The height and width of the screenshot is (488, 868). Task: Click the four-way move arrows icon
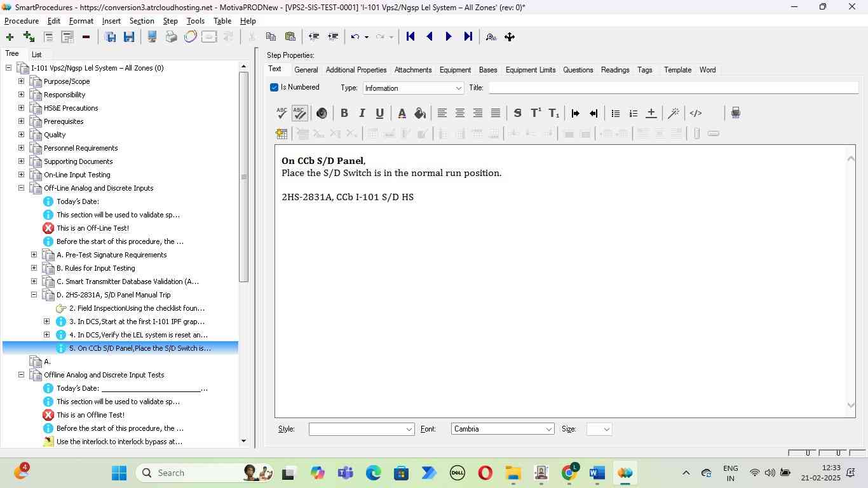tap(510, 37)
